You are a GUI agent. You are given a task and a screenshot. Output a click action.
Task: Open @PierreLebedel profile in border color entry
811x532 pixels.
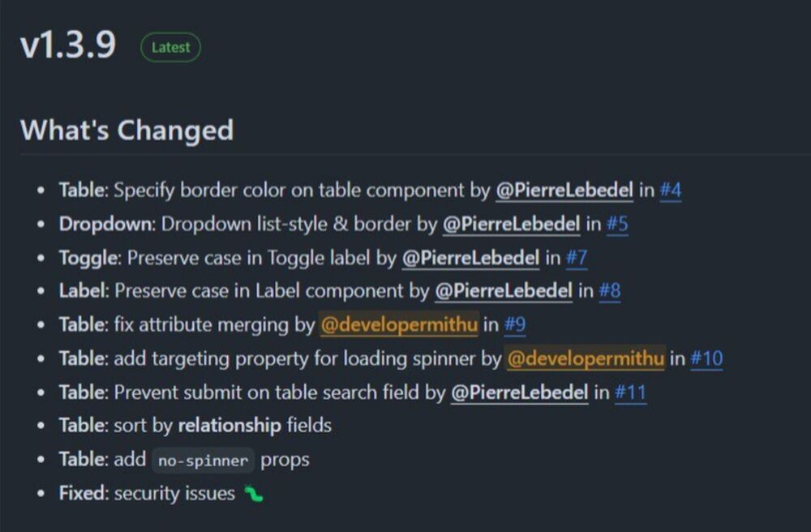(x=564, y=191)
